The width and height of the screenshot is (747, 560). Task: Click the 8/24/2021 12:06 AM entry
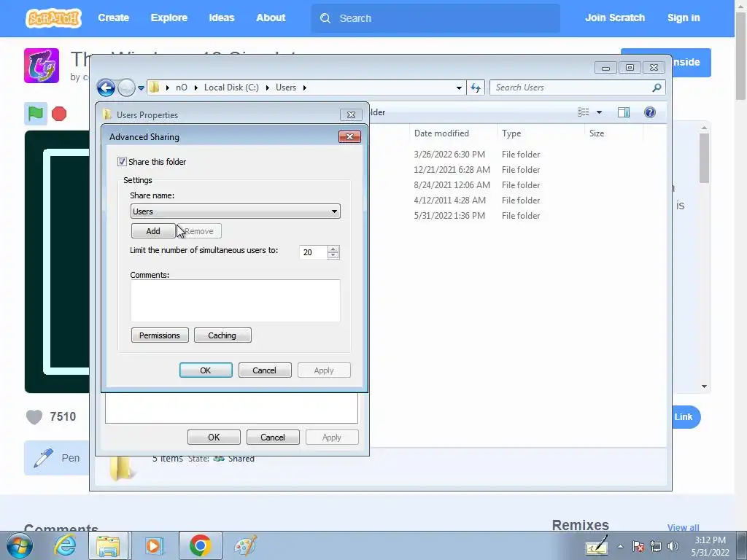pyautogui.click(x=452, y=184)
